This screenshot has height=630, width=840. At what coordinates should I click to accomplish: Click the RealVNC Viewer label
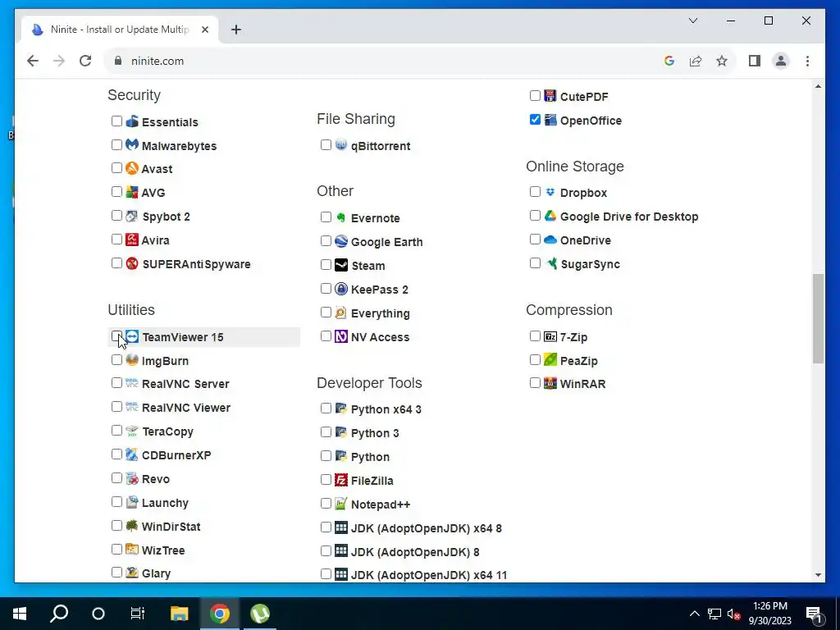[x=186, y=407]
